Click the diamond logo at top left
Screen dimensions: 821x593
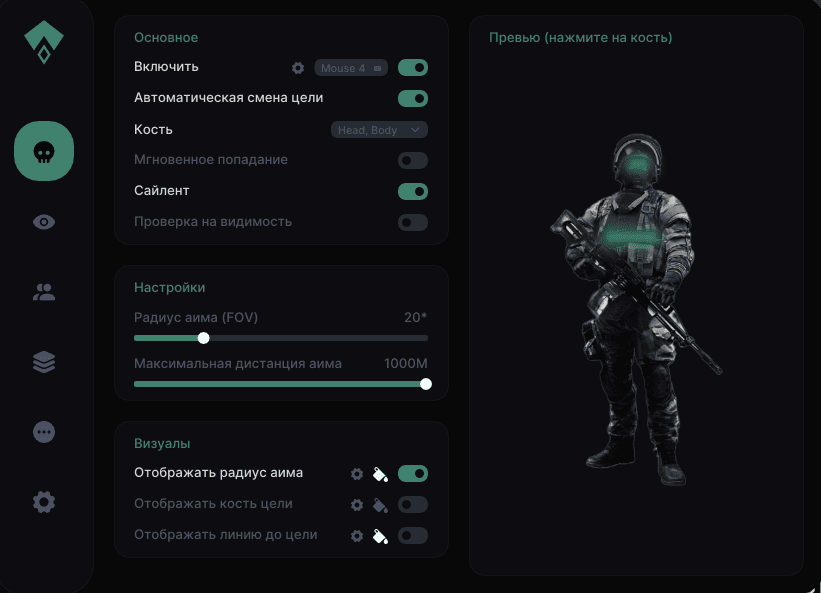44,42
